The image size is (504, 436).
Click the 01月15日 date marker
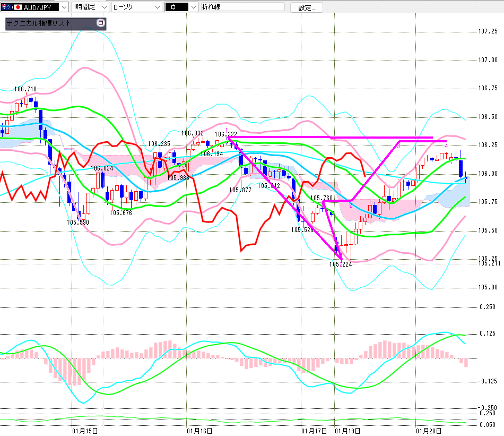[x=85, y=430]
